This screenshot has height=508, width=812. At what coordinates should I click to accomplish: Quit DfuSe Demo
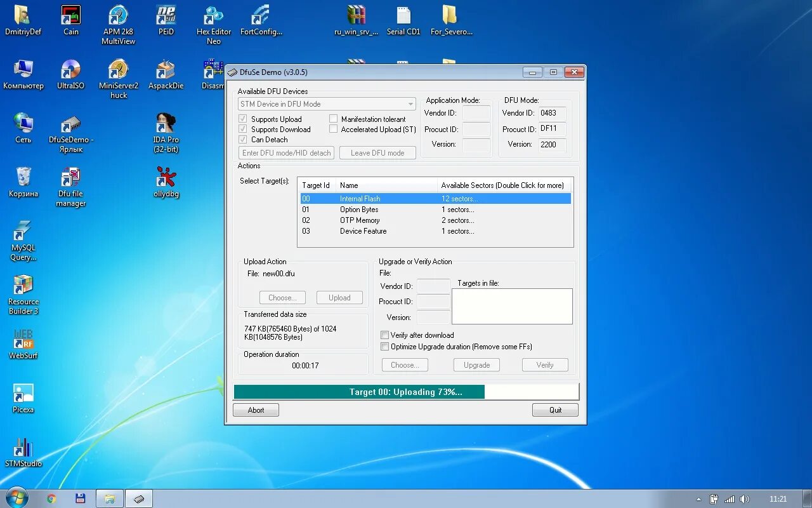pos(555,410)
